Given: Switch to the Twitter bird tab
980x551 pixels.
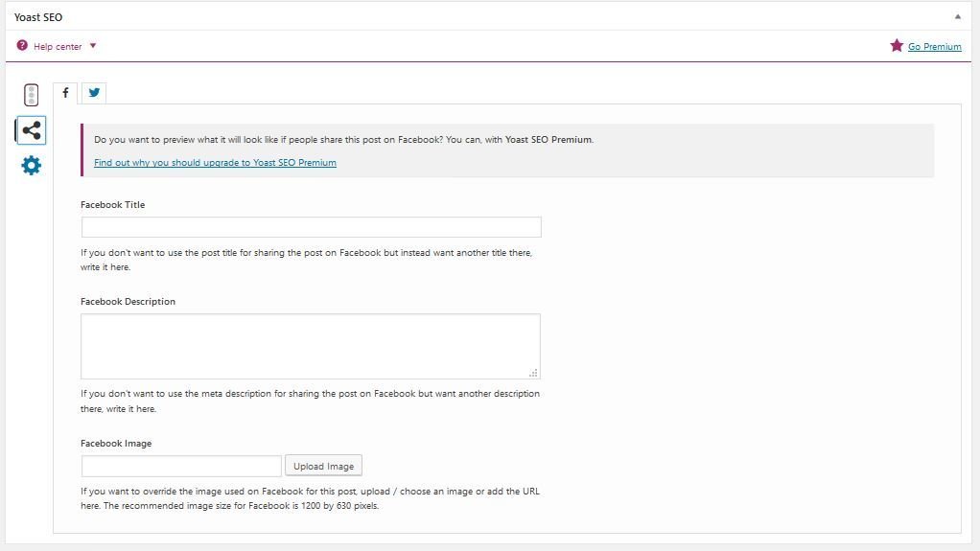Looking at the screenshot, I should (x=94, y=93).
